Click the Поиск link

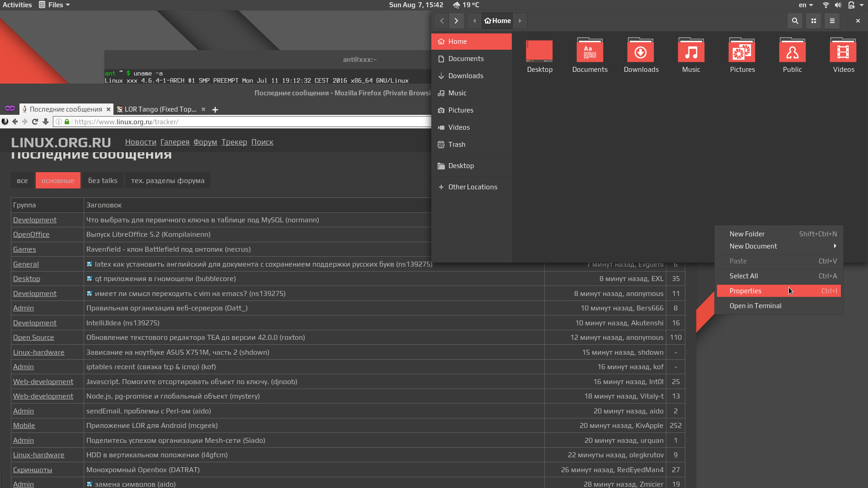262,142
